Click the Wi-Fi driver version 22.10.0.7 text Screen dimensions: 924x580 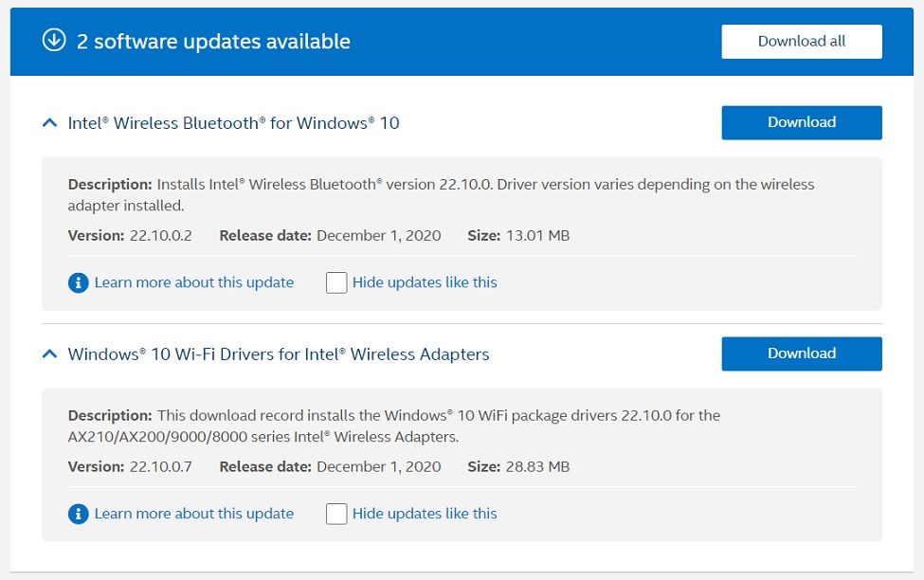[x=160, y=466]
